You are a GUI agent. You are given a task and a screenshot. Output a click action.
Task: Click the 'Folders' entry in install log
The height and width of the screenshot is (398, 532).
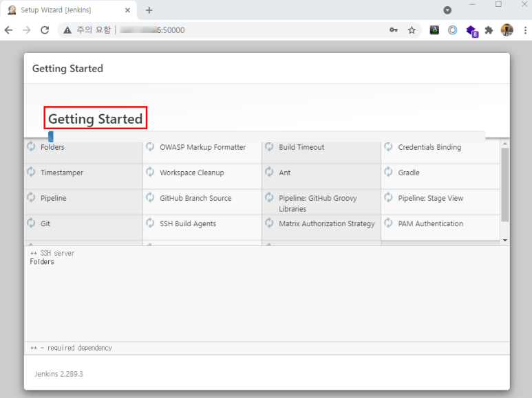(42, 262)
